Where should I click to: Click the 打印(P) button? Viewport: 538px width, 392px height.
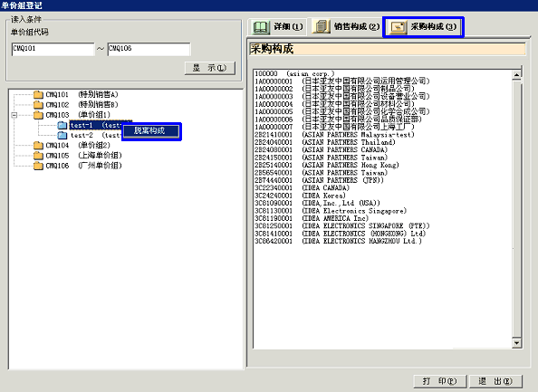(x=440, y=381)
